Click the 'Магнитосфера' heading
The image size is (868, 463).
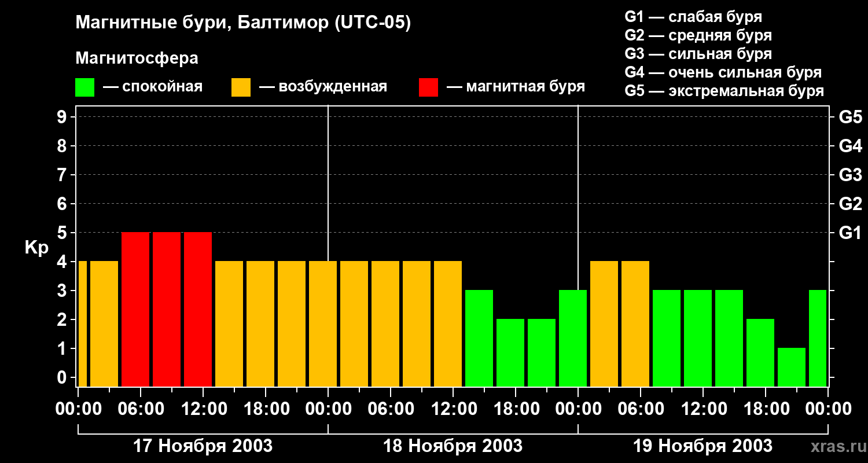(137, 58)
